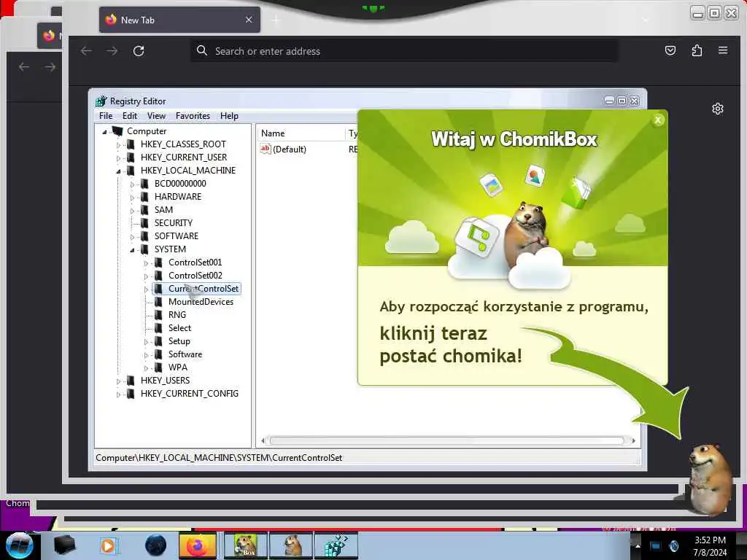Click the registry path status bar

(367, 458)
